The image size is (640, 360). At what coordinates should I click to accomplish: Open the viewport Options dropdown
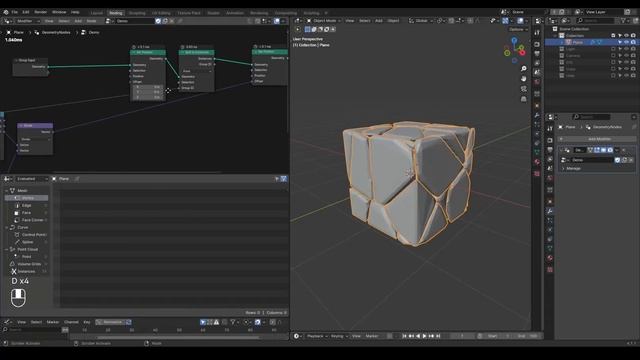(x=518, y=29)
